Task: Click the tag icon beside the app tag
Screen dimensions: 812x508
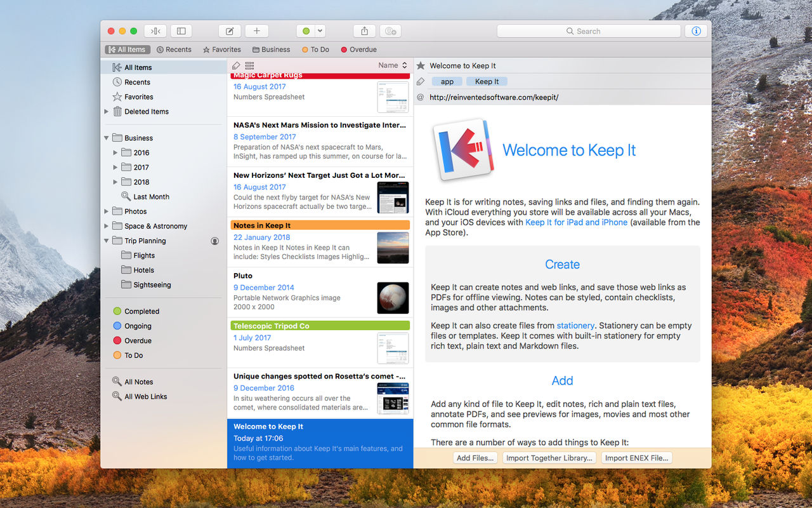Action: point(421,81)
